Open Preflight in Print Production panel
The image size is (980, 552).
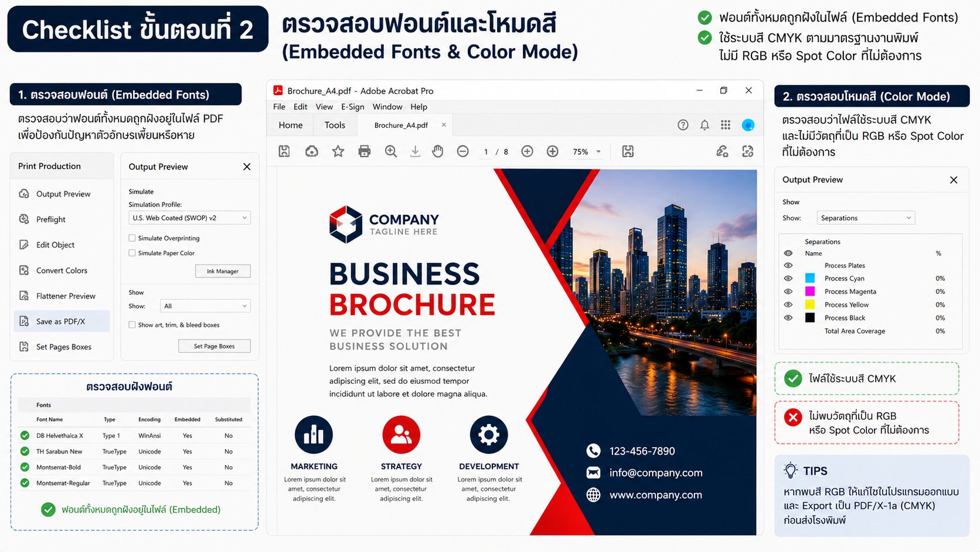(x=63, y=219)
